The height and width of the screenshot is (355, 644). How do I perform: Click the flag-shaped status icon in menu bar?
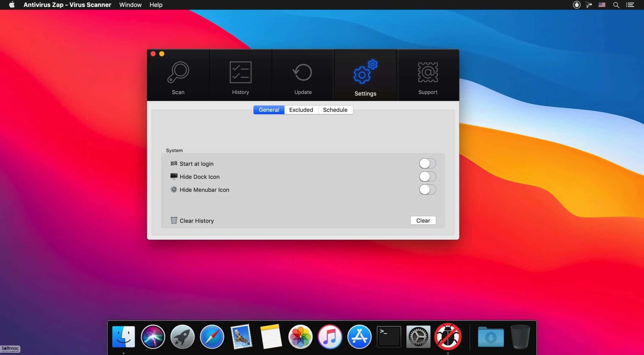coord(589,5)
